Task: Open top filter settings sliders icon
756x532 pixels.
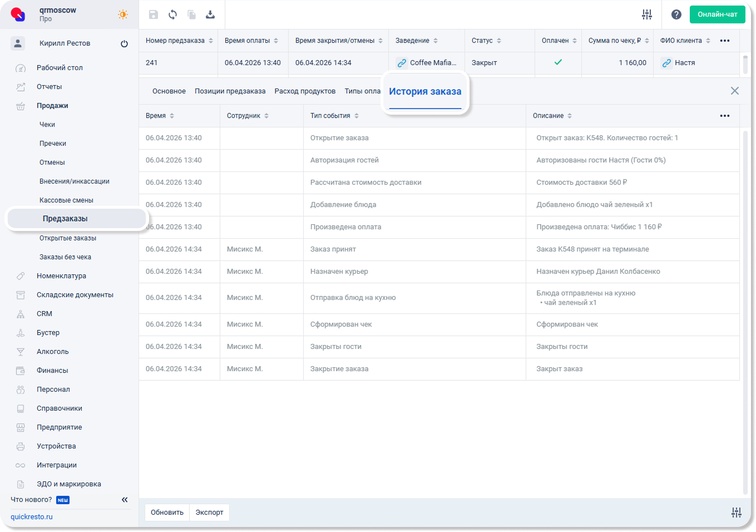Action: (x=646, y=14)
